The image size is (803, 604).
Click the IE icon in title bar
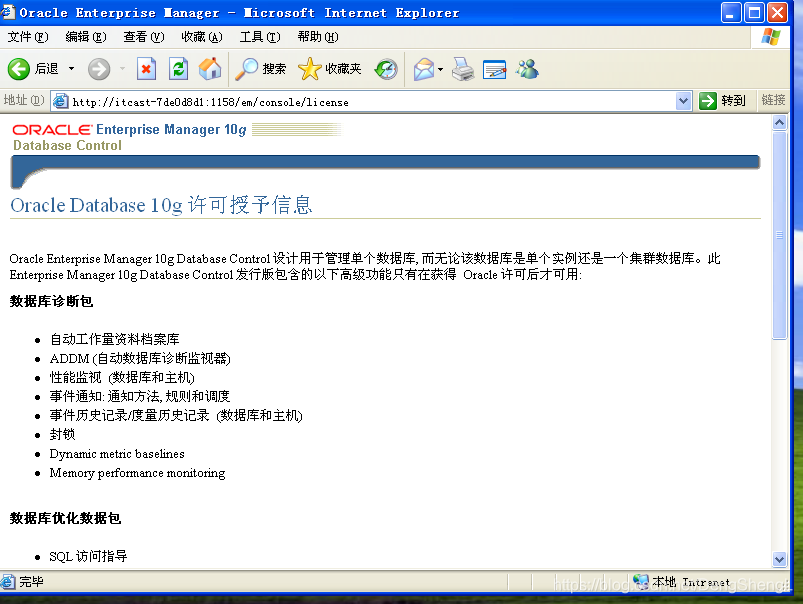[8, 12]
